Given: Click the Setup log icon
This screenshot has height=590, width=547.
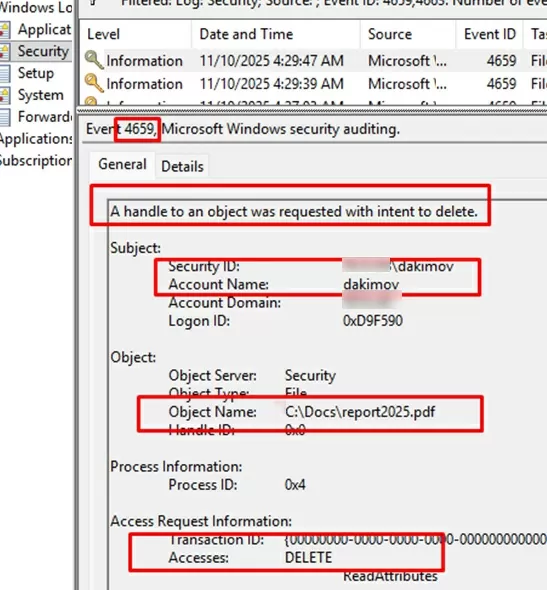Looking at the screenshot, I should 5,73.
